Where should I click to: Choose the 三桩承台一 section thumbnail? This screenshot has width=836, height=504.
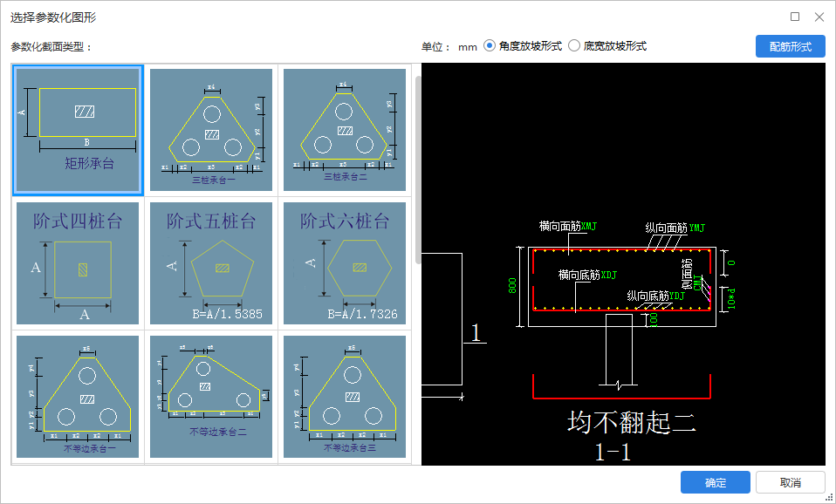211,130
